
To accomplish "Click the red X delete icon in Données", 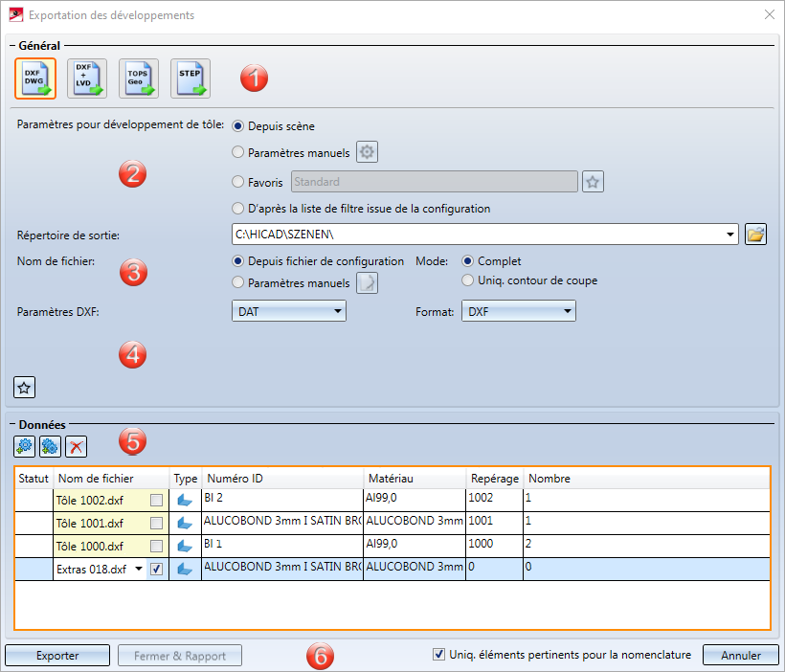I will (76, 446).
